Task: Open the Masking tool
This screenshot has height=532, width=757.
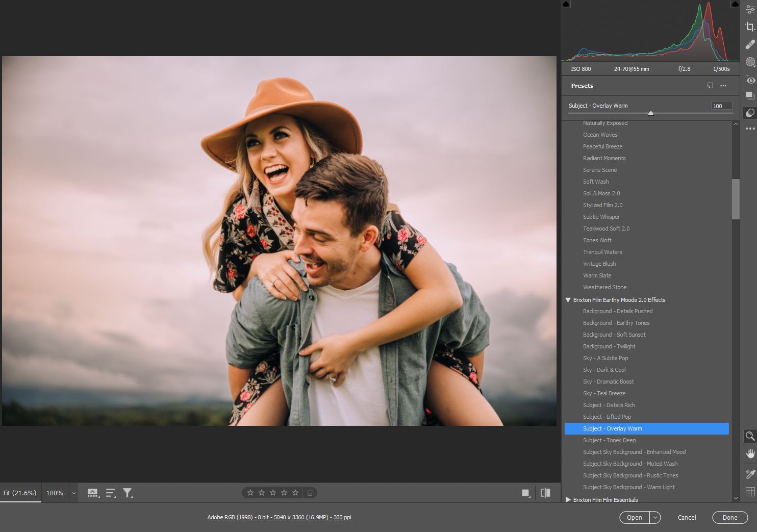Action: click(750, 62)
